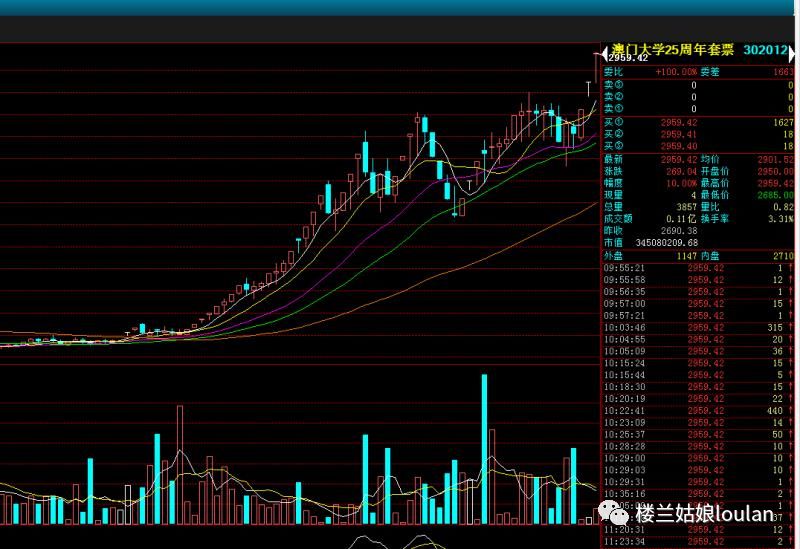Screen dimensions: 800x549
Task: Select the 09:57:21 trade tick row
Action: 698,315
